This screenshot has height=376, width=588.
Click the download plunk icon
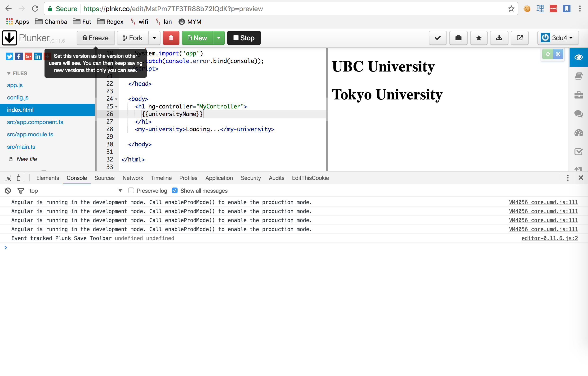(x=499, y=38)
